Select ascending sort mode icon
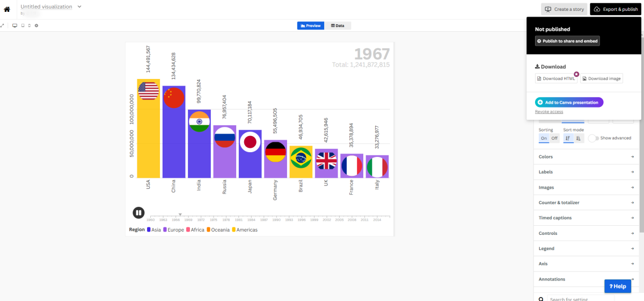644x301 pixels. click(579, 138)
